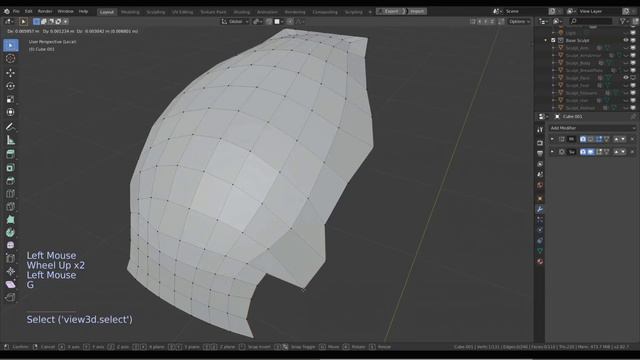Screen dimensions: 640x360
Task: Choose the Scale tool
Action: pos(11,99)
